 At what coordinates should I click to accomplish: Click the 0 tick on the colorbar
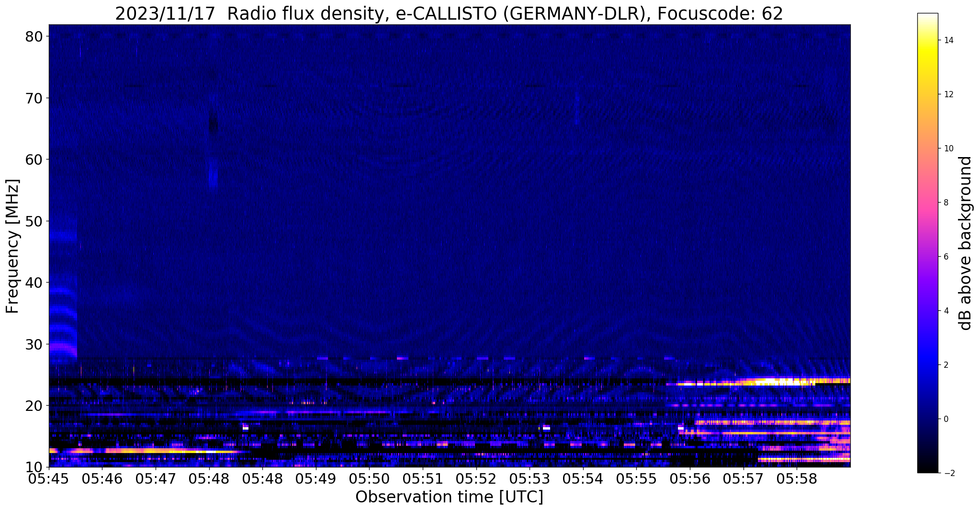click(946, 419)
